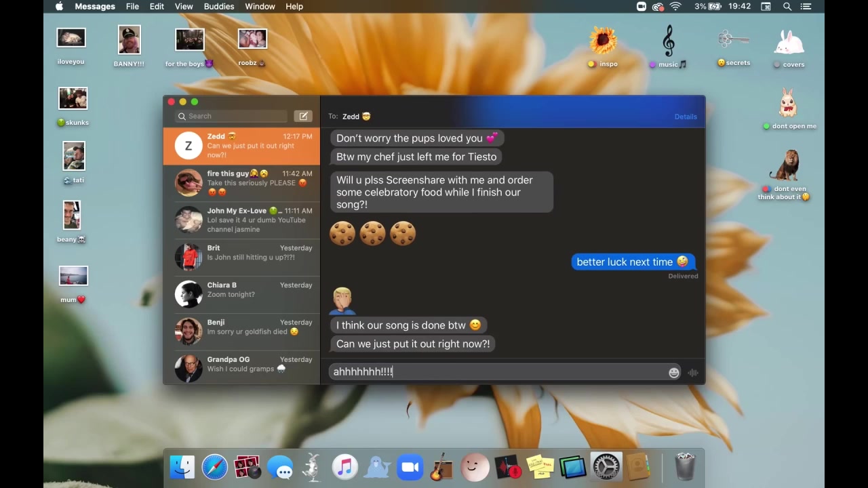This screenshot has height=488, width=868.
Task: Click the compose new message icon
Action: [303, 116]
